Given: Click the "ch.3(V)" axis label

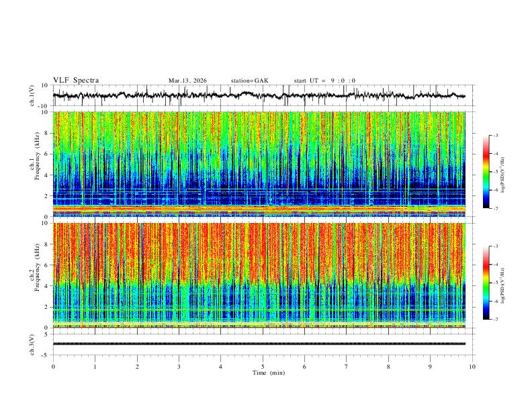Looking at the screenshot, I should click(x=34, y=345).
